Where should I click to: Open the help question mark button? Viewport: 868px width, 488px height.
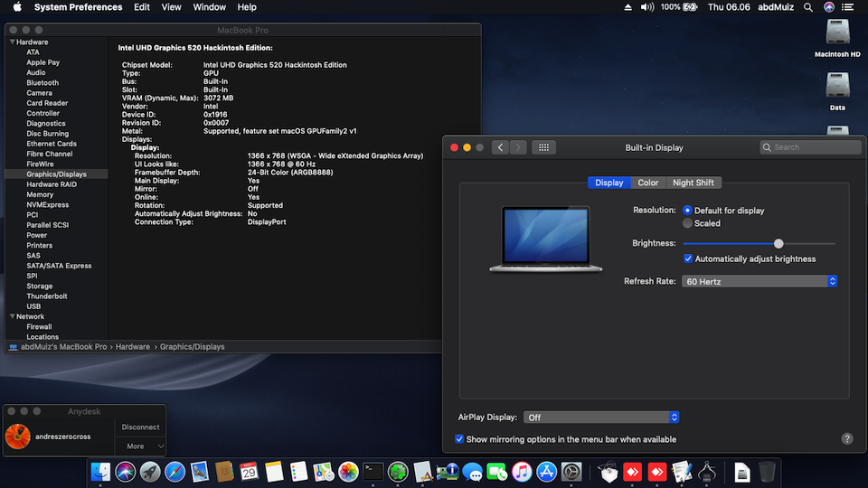pos(847,438)
